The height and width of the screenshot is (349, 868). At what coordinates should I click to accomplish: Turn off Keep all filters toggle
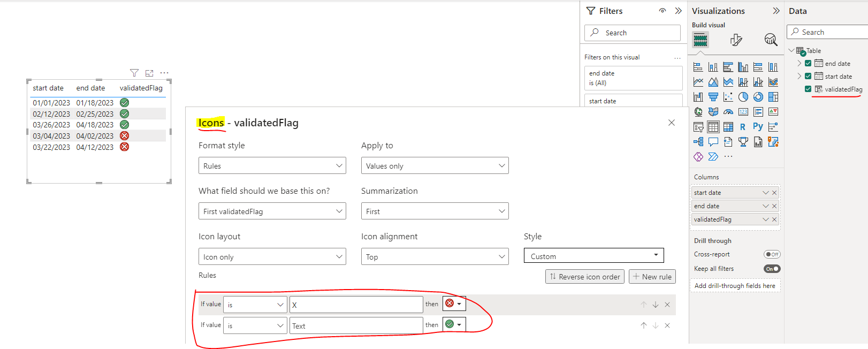[x=772, y=269]
